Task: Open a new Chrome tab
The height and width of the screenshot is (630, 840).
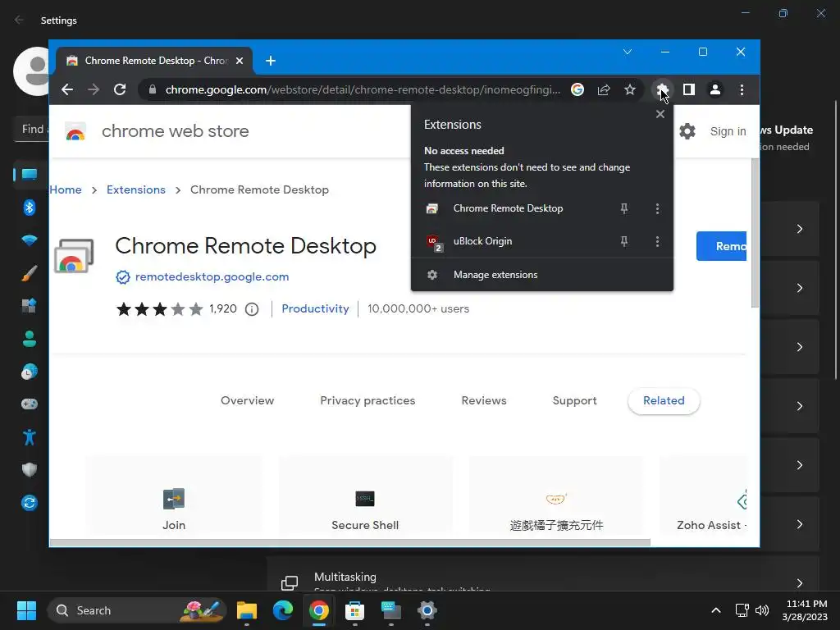Action: pos(271,61)
